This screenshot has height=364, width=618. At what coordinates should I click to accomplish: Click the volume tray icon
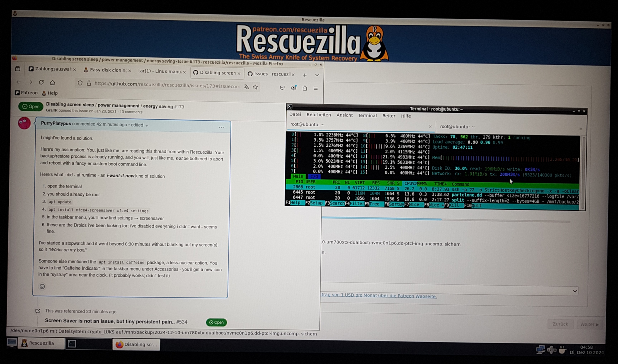pyautogui.click(x=552, y=350)
